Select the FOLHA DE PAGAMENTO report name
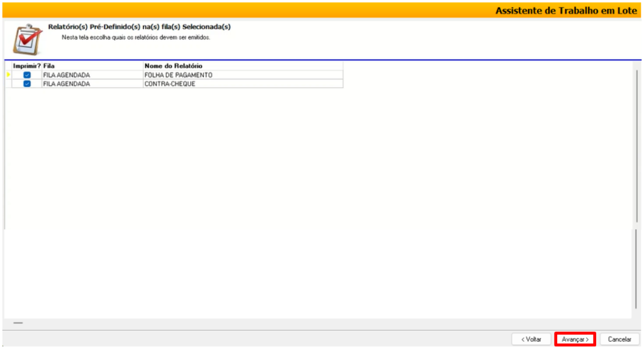Viewport: 644px width, 350px height. pyautogui.click(x=179, y=75)
